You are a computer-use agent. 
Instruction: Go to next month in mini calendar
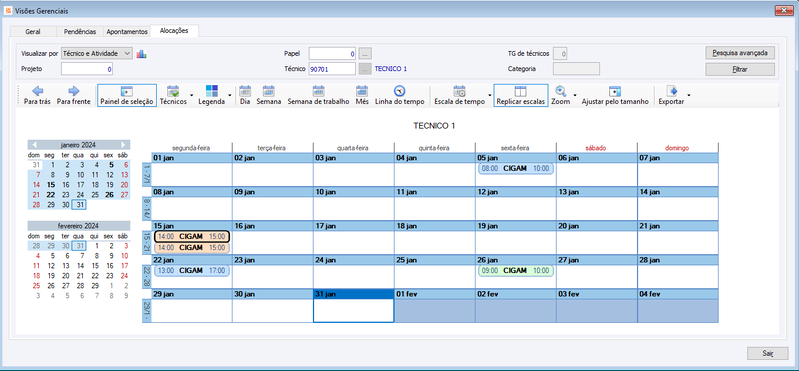pyautogui.click(x=123, y=145)
